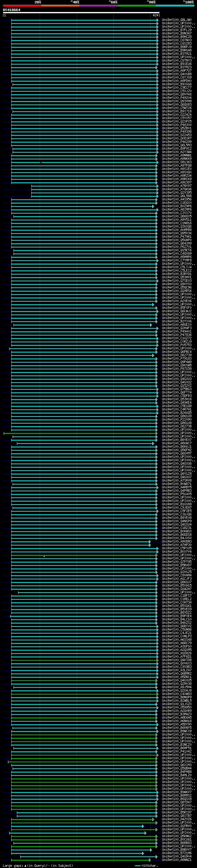Open hit UniRef100_B7FL29
The image size is (197, 868).
pyautogui.click(x=177, y=30)
